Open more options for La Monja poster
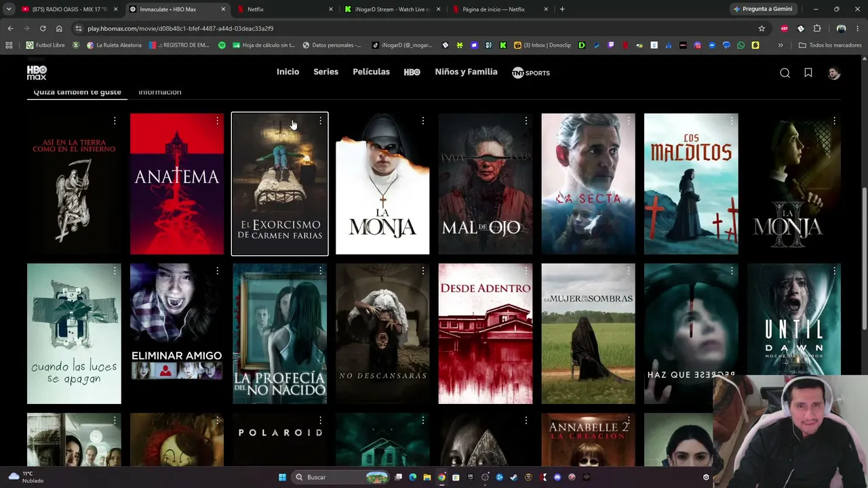The width and height of the screenshot is (868, 488). pyautogui.click(x=422, y=121)
